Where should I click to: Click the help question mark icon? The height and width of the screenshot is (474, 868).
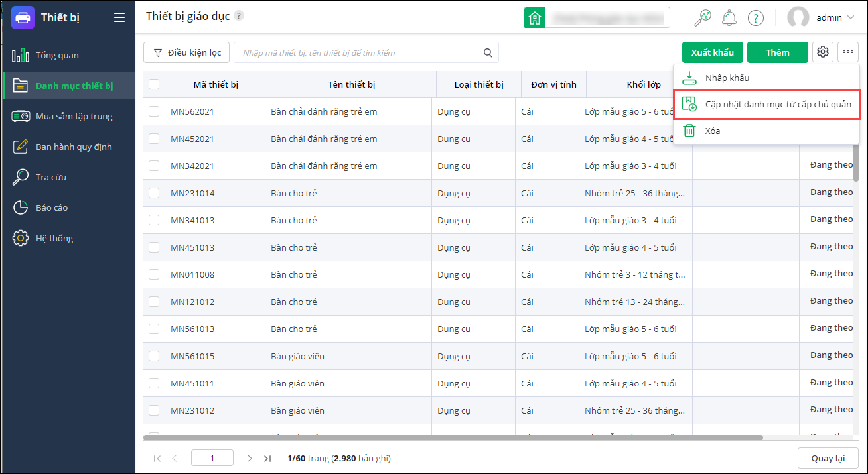(755, 18)
